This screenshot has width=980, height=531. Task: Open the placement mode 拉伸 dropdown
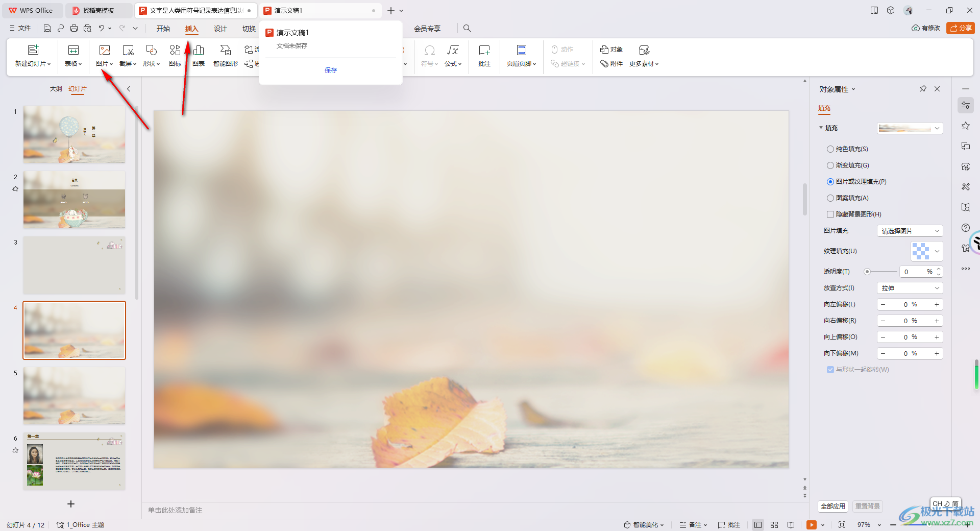pos(910,288)
